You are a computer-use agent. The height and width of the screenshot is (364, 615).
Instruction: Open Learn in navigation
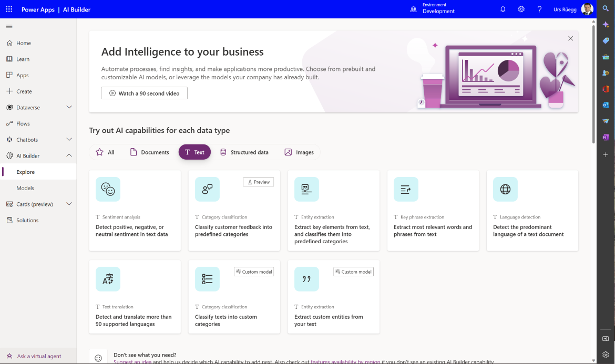point(38,59)
